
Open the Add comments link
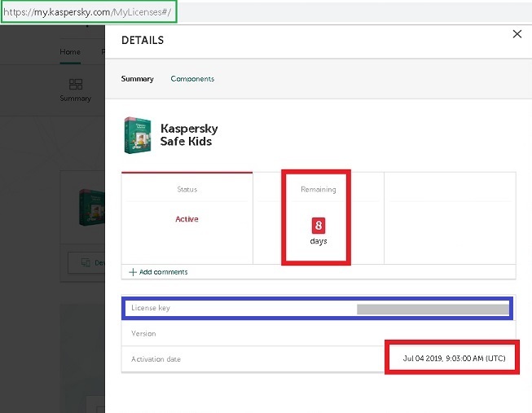[163, 272]
